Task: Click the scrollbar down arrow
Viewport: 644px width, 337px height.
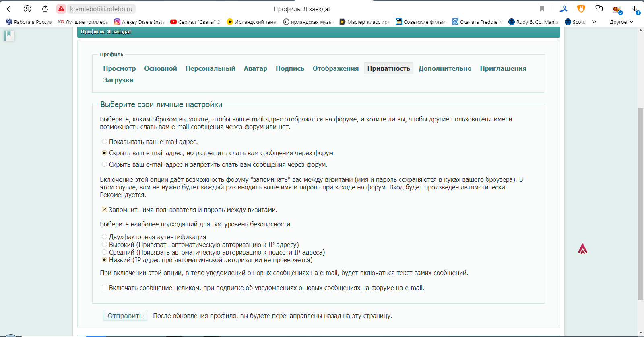Action: coord(640,333)
